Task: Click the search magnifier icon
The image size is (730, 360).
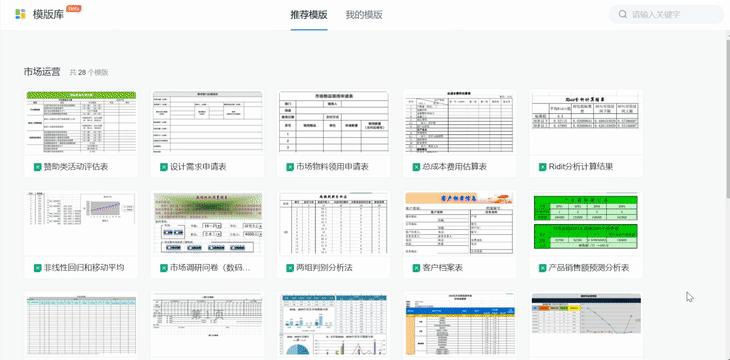Action: (x=622, y=14)
